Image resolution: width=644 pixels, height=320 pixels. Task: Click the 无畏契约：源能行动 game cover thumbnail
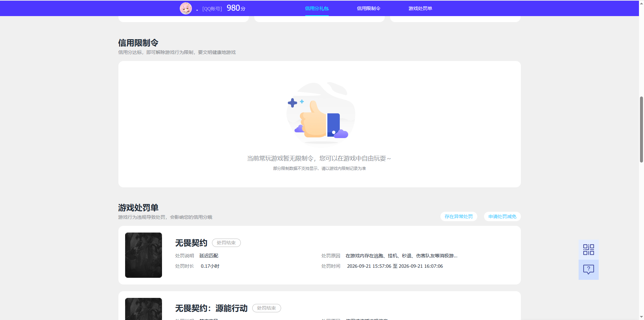144,309
